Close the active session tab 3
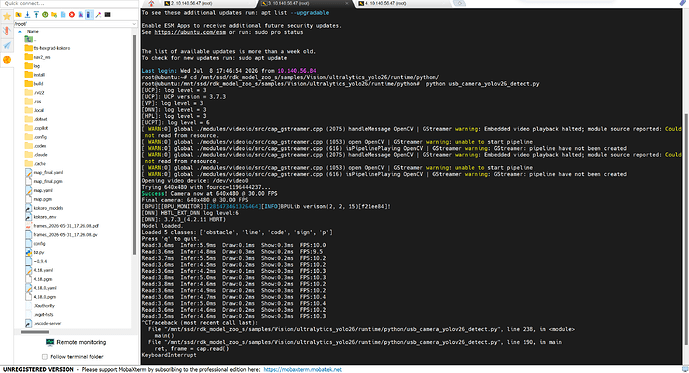 pyautogui.click(x=347, y=4)
